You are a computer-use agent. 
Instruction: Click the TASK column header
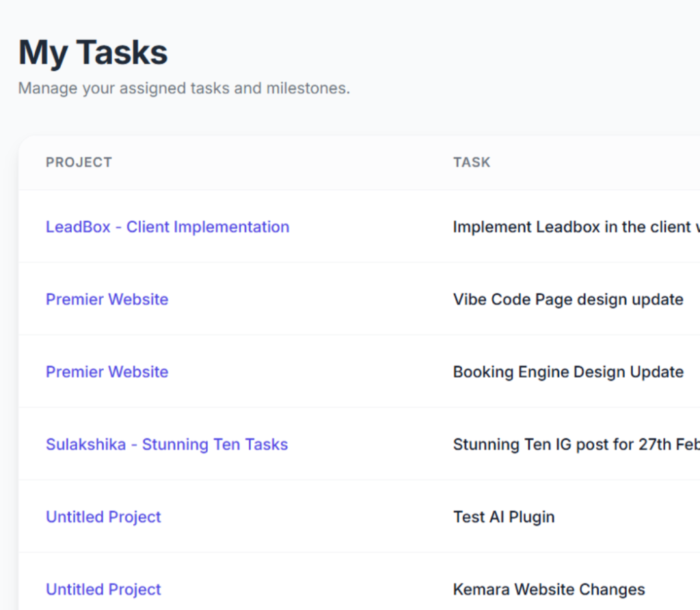471,162
